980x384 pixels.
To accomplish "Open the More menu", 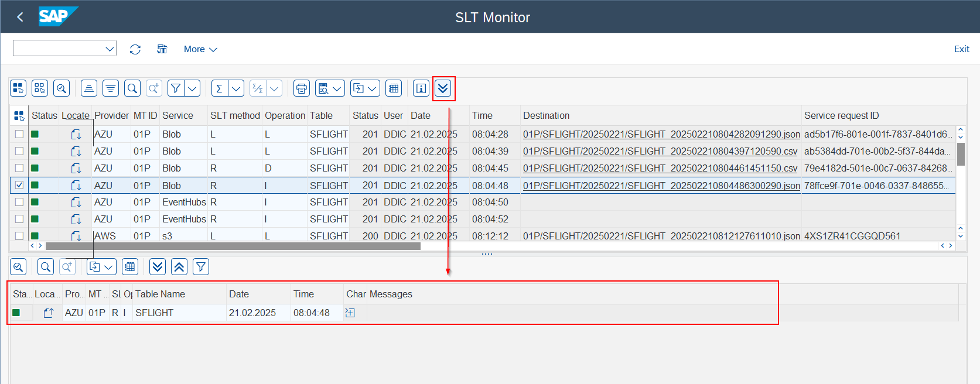I will (200, 49).
